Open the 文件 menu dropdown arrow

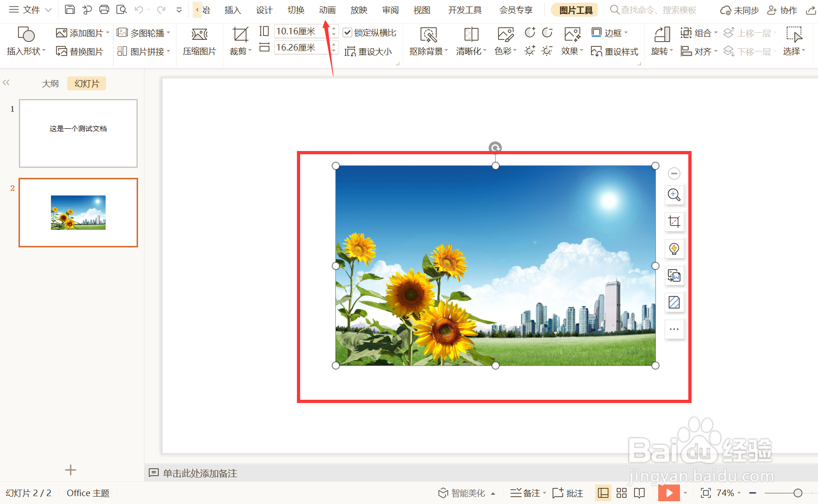(48, 10)
